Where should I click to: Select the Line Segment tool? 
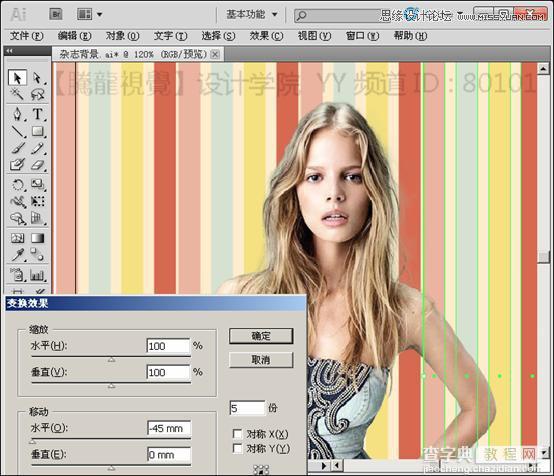tap(17, 131)
